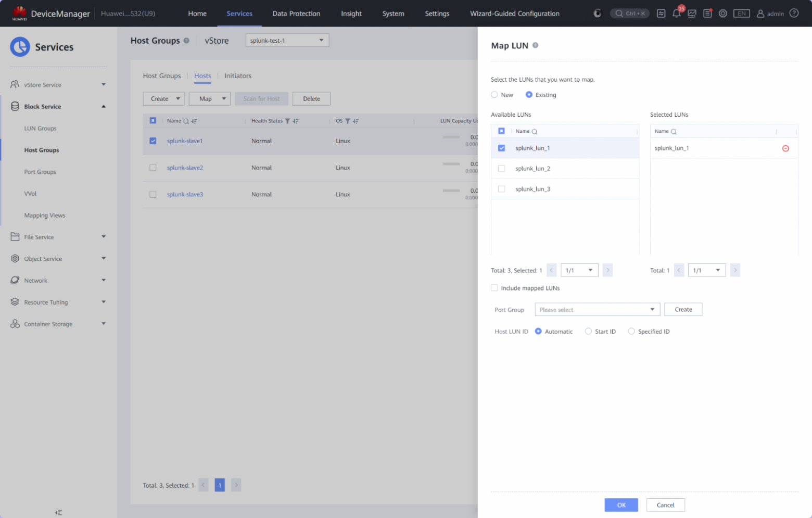This screenshot has width=812, height=518.
Task: Open the Data Protection menu
Action: [296, 14]
